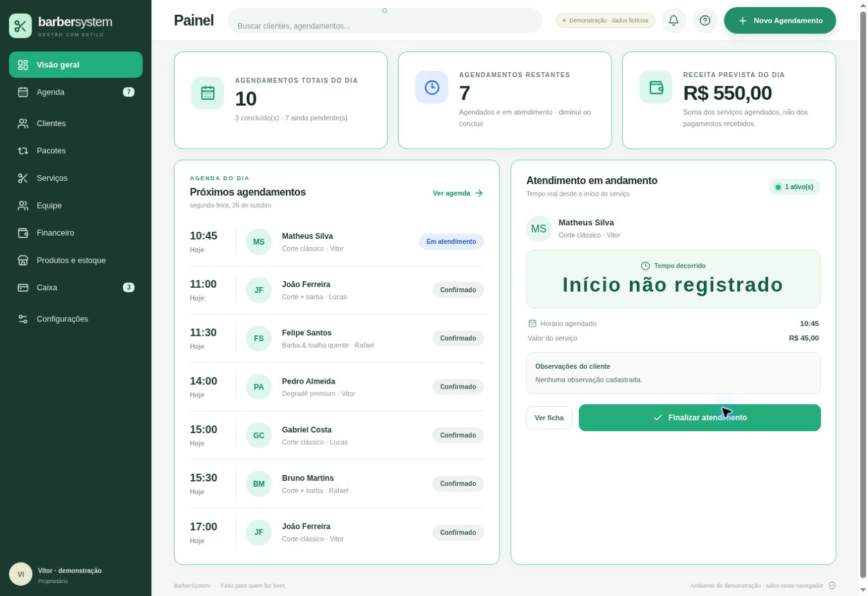Open Configurações settings
The height and width of the screenshot is (596, 868).
76,319
